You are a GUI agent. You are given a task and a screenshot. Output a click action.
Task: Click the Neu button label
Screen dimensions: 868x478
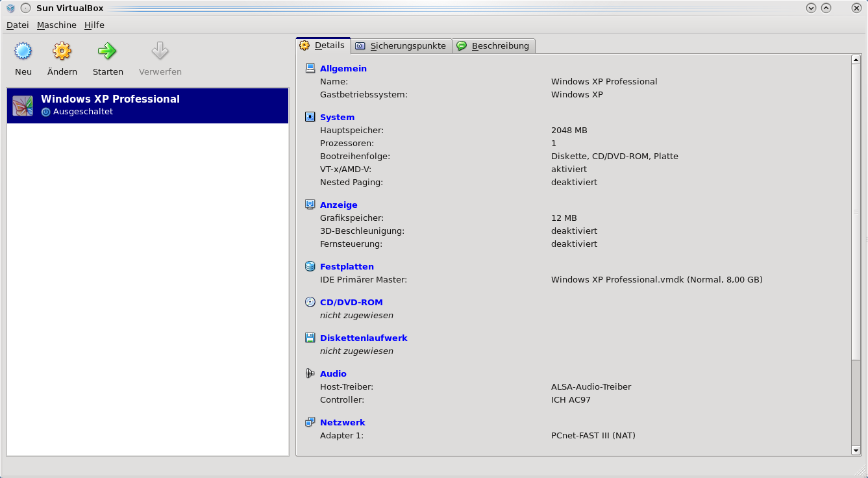[x=23, y=71]
